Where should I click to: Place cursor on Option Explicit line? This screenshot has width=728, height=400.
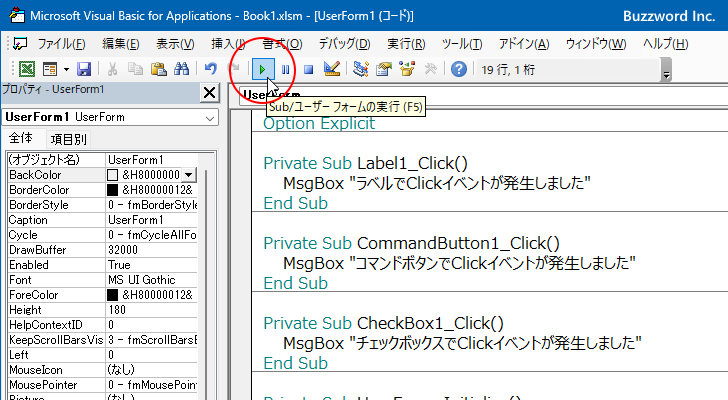319,123
